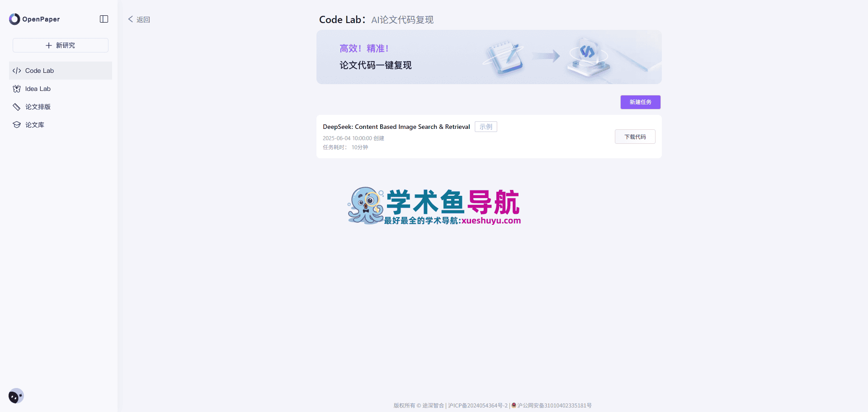
Task: Click the 论文库 graduation cap icon
Action: [x=17, y=125]
